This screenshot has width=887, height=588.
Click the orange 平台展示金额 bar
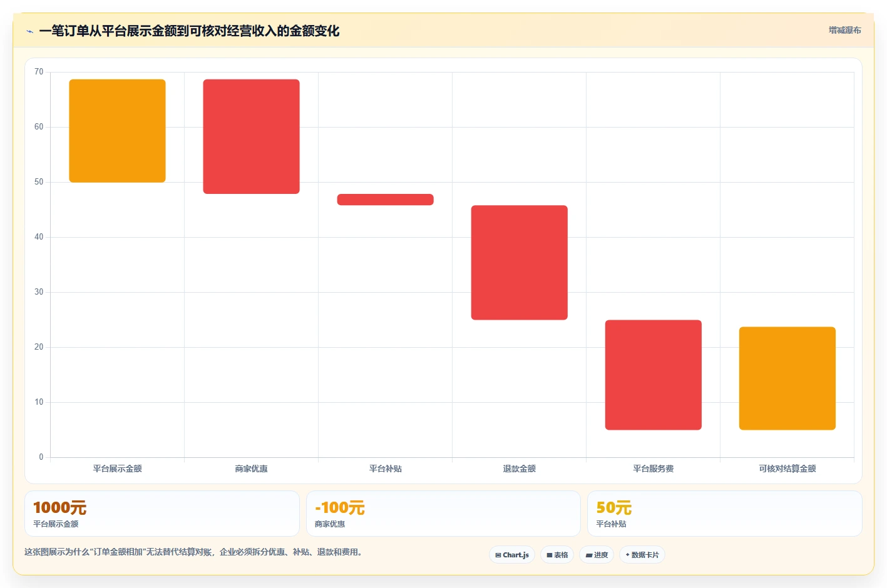pyautogui.click(x=117, y=131)
